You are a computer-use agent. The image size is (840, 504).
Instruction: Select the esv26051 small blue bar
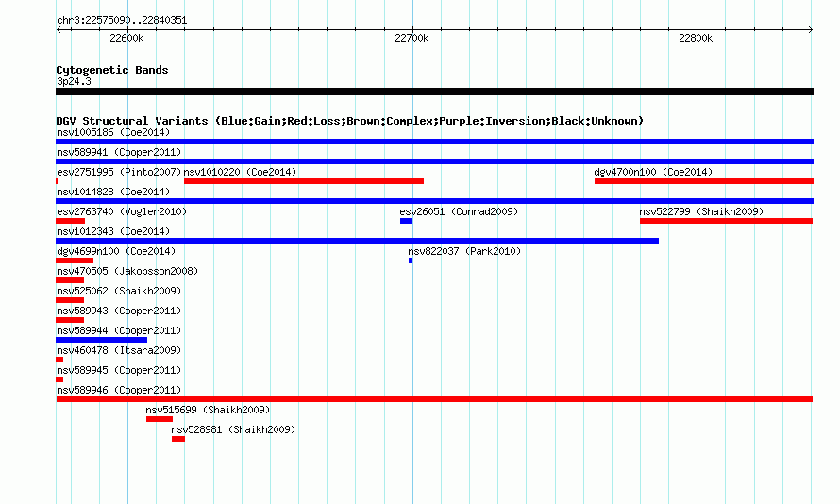406,221
